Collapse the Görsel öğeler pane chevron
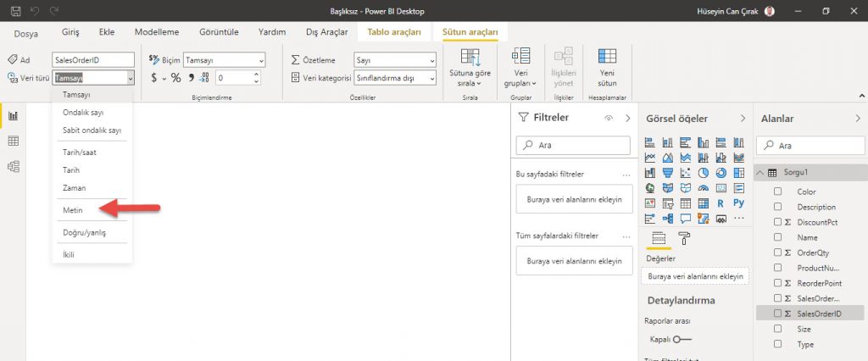868x361 pixels. pos(743,119)
